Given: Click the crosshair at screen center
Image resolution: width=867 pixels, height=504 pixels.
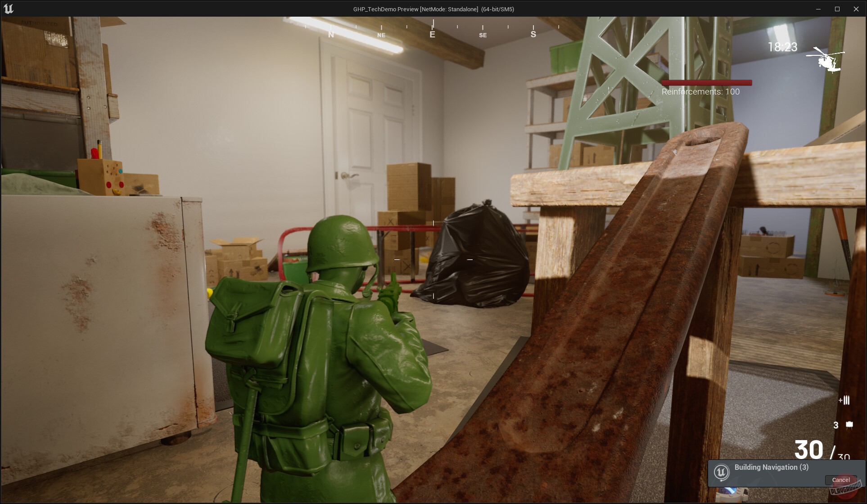Looking at the screenshot, I should click(x=433, y=259).
